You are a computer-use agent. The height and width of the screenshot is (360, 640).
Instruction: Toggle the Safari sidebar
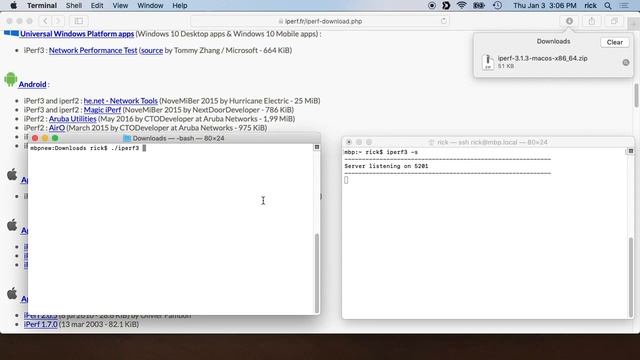click(x=79, y=21)
